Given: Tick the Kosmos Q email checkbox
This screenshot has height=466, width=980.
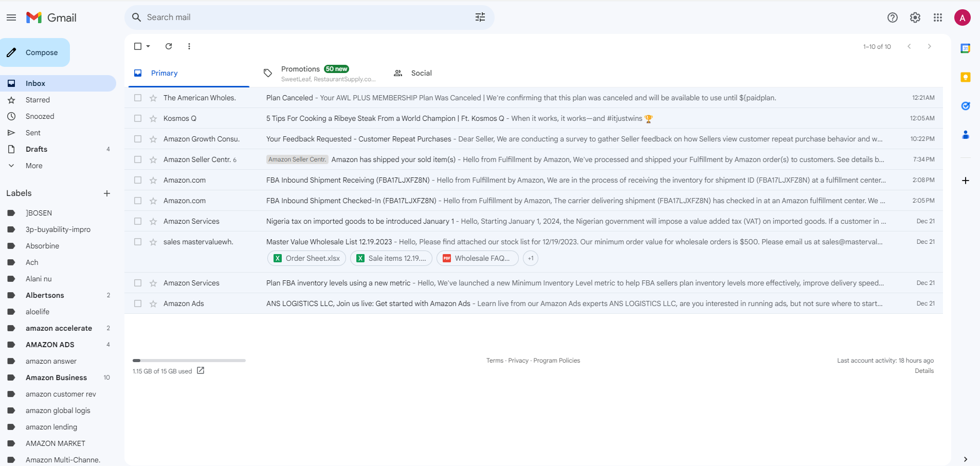Looking at the screenshot, I should 138,118.
